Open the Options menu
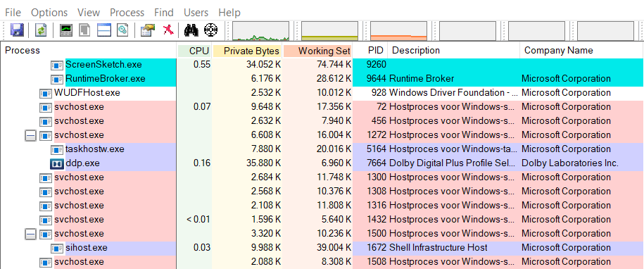644x269 pixels. point(49,13)
